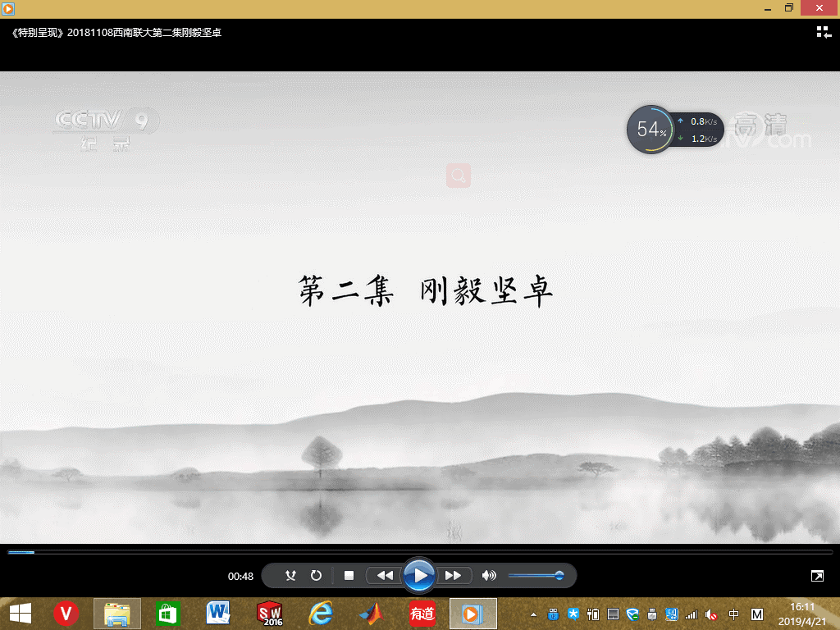Image resolution: width=840 pixels, height=630 pixels.
Task: Click the video seek progress bar
Action: click(x=420, y=552)
